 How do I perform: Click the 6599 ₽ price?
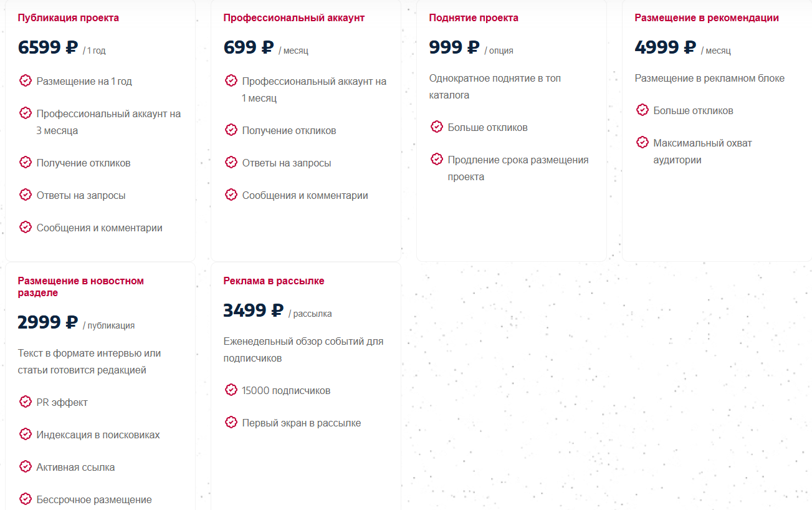click(47, 47)
